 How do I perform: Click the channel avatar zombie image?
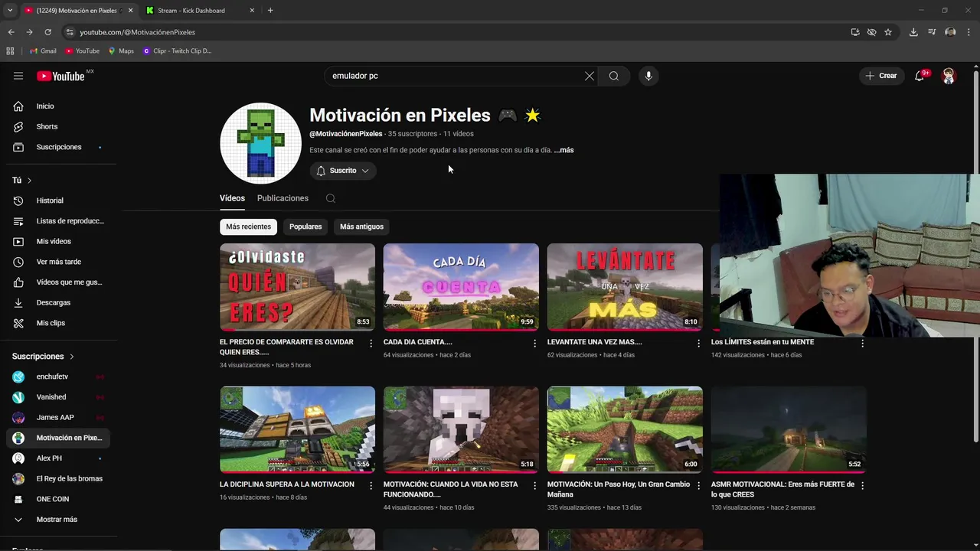tap(260, 143)
